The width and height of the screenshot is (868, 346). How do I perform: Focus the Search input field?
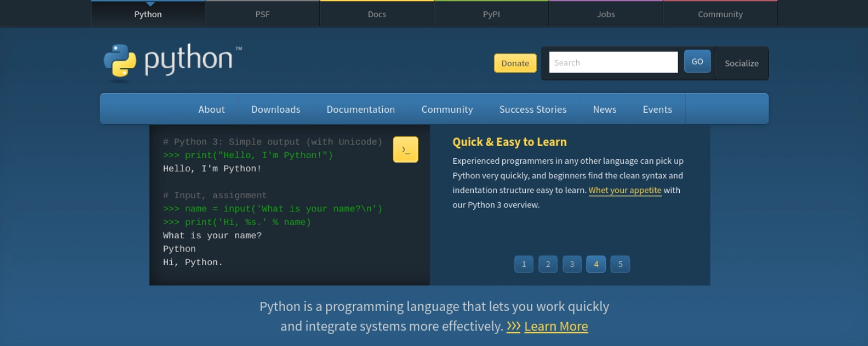point(613,62)
